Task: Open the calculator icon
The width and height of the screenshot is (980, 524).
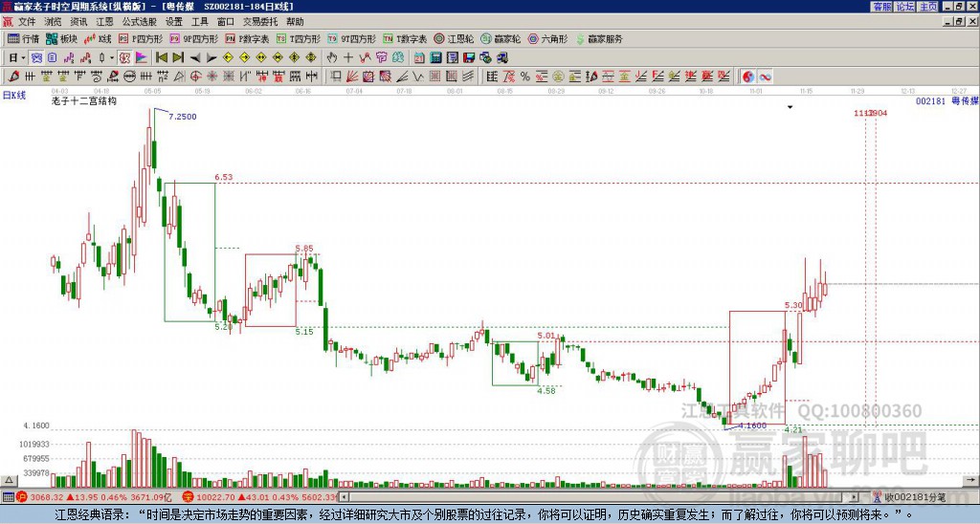Action: coord(435,58)
